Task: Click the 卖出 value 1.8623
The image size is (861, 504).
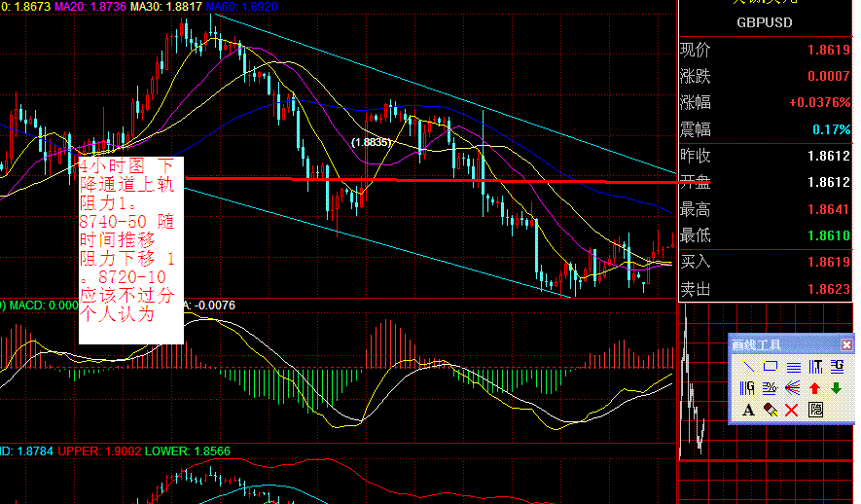Action: click(829, 289)
